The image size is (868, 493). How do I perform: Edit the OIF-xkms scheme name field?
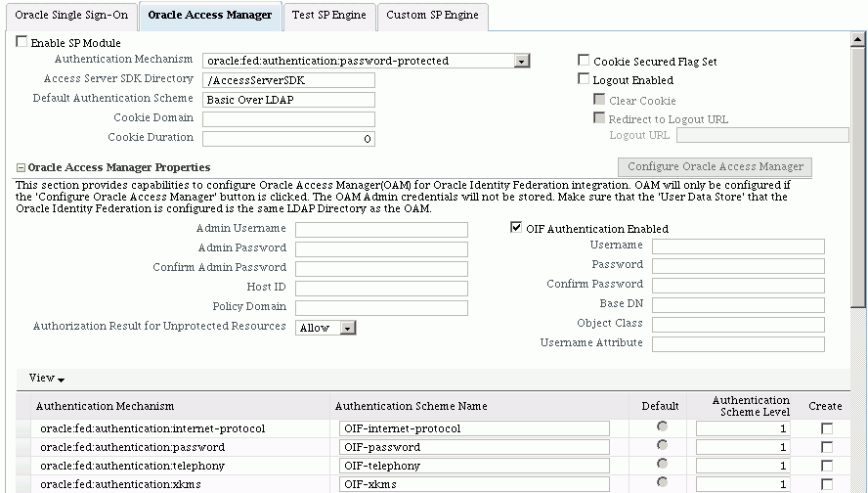tap(474, 484)
